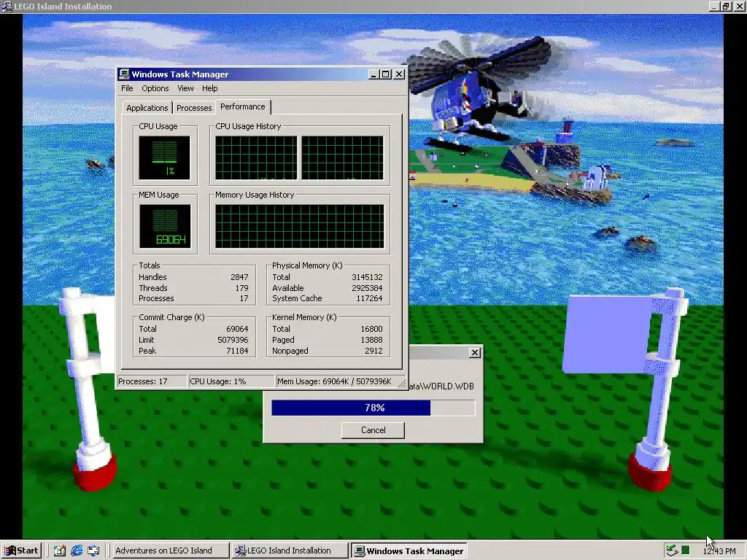Click status bar text Processes: 17
Image resolution: width=747 pixels, height=560 pixels.
[142, 381]
